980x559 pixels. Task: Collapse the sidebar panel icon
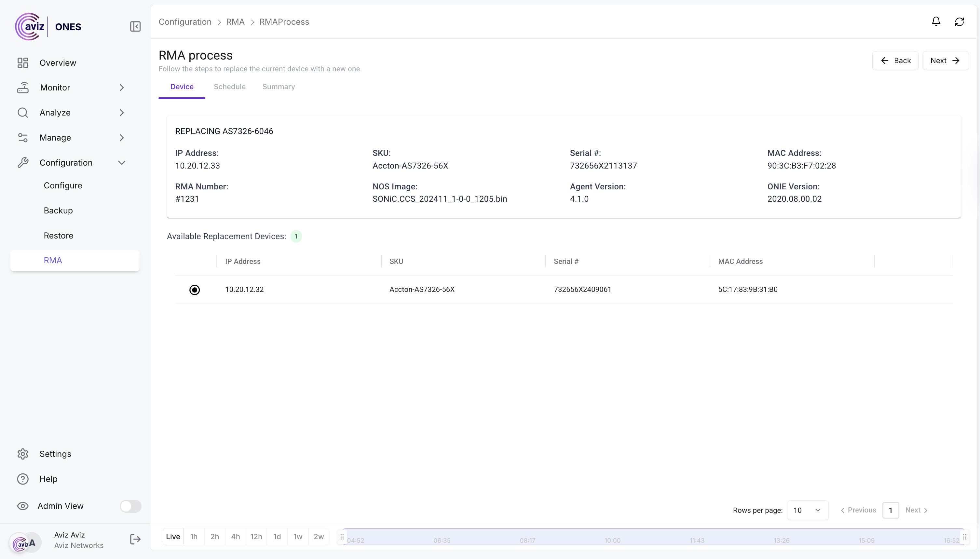(135, 26)
